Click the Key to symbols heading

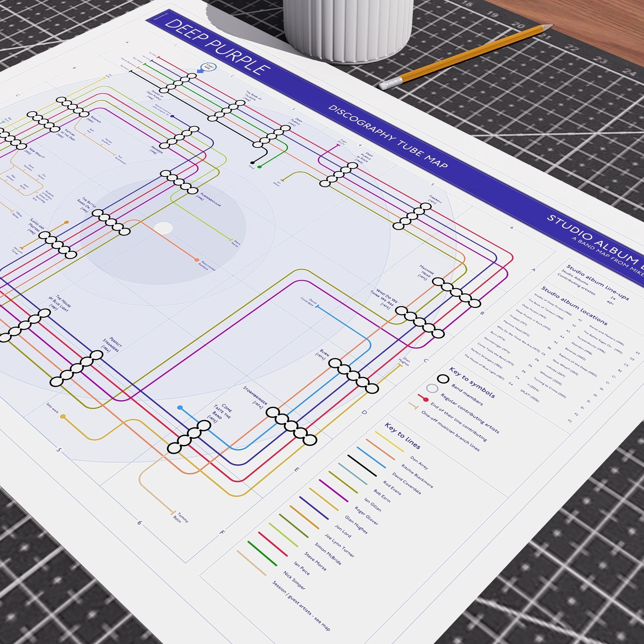pos(472,383)
